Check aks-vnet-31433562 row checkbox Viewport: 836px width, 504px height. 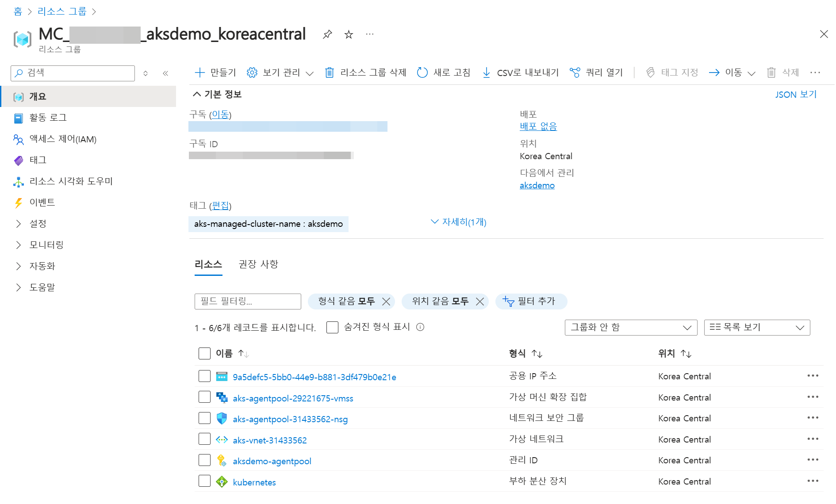pyautogui.click(x=204, y=439)
